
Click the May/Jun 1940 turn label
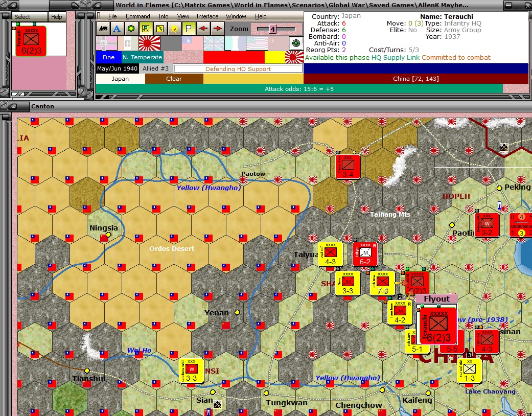(117, 68)
